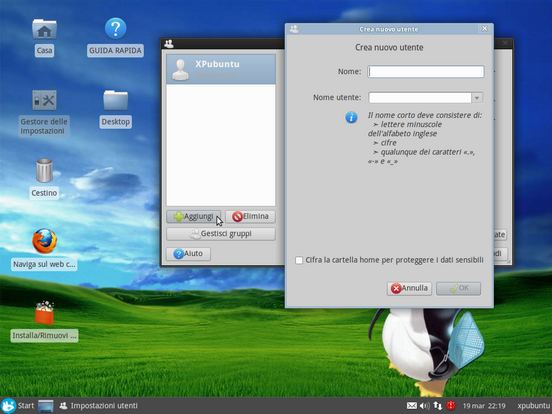Screen dimensions: 552x414
Task: Open the mail envelope tray icon
Action: point(412,406)
